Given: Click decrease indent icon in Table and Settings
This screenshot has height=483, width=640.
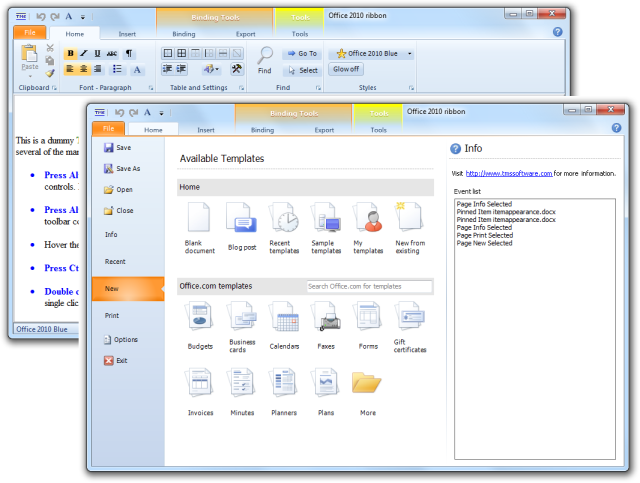Looking at the screenshot, I should click(x=168, y=69).
